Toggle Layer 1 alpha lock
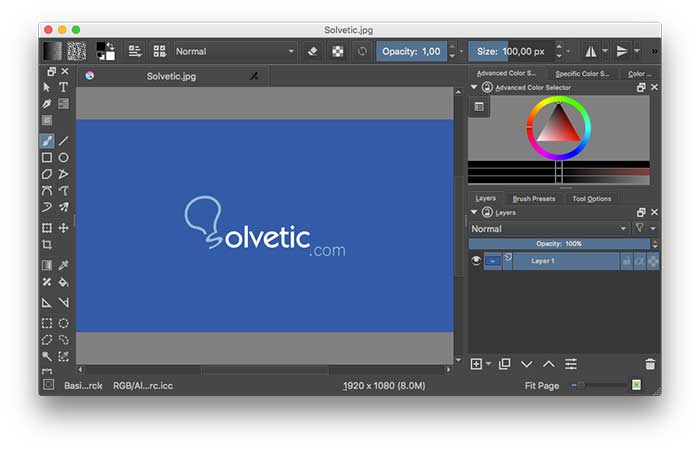 pyautogui.click(x=653, y=261)
